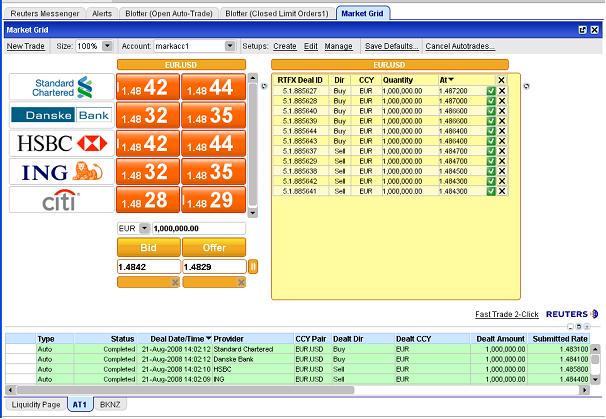Open the EUR currency dropdown
606x419 pixels.
(144, 228)
